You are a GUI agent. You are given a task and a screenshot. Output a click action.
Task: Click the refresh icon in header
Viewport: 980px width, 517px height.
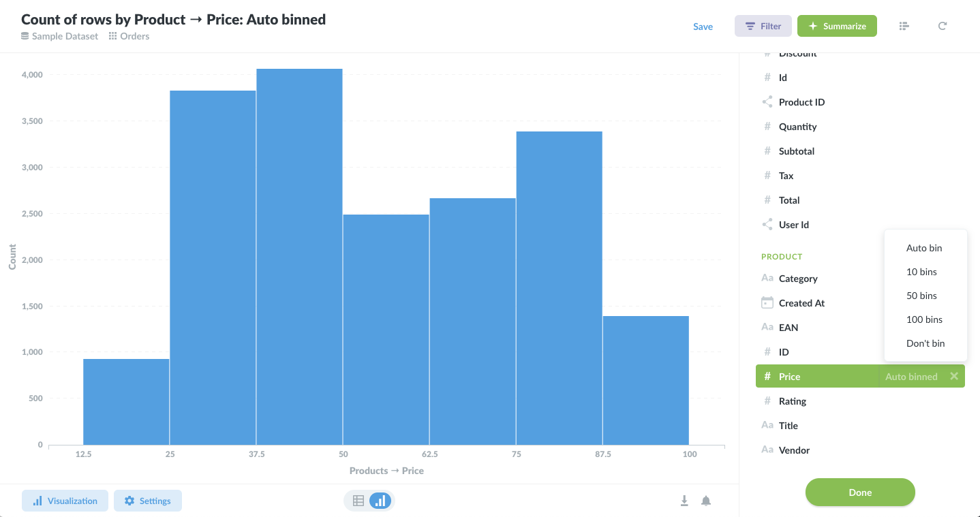pos(943,26)
